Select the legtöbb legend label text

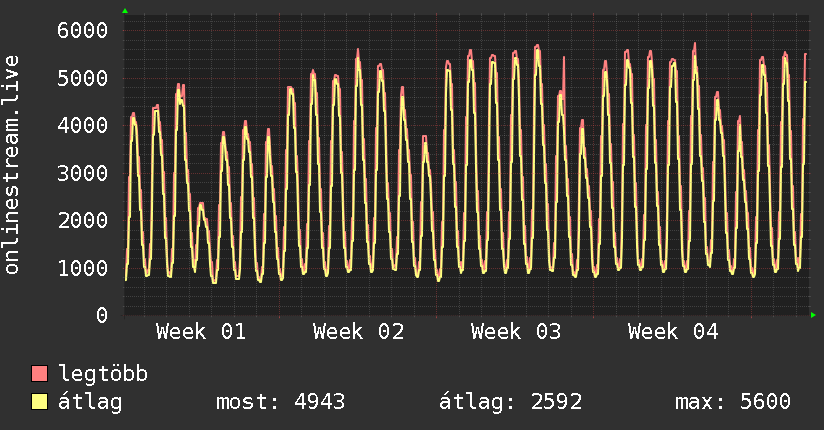[103, 374]
